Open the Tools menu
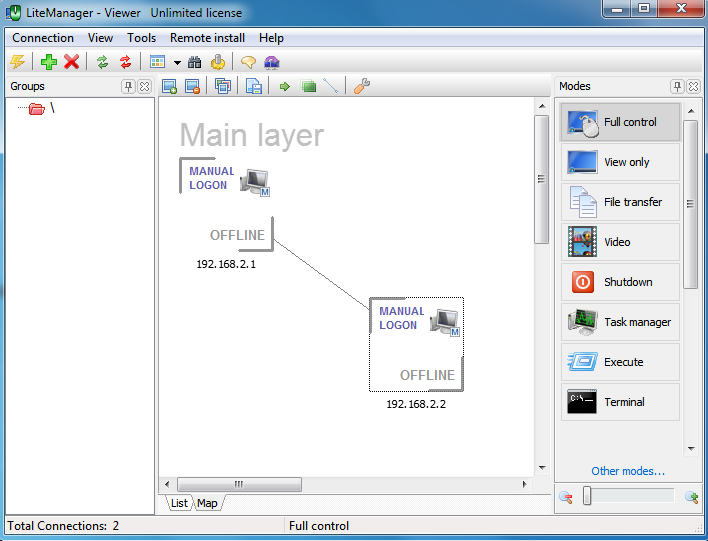 point(141,38)
